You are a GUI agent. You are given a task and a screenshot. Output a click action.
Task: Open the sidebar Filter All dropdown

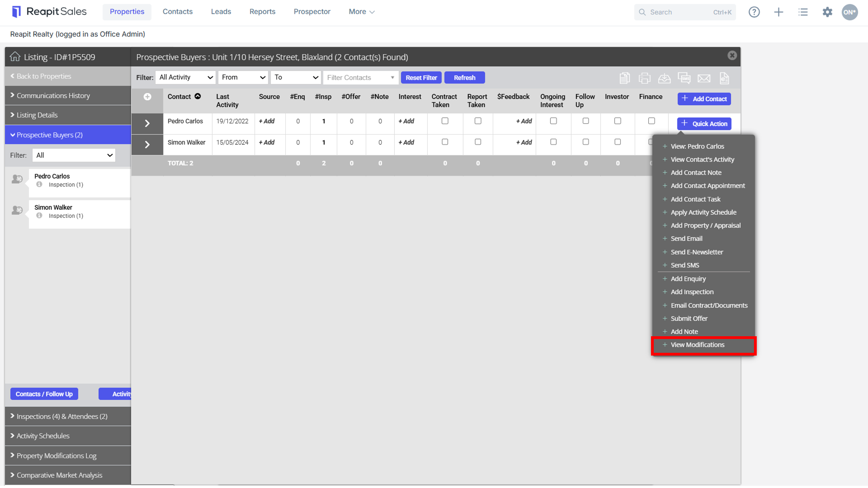74,155
